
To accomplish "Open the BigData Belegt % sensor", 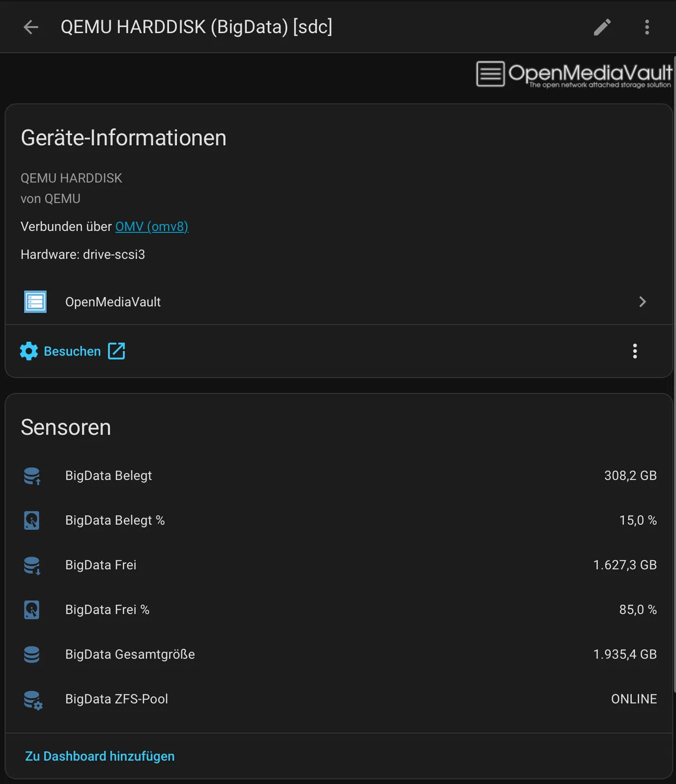I will click(x=339, y=520).
